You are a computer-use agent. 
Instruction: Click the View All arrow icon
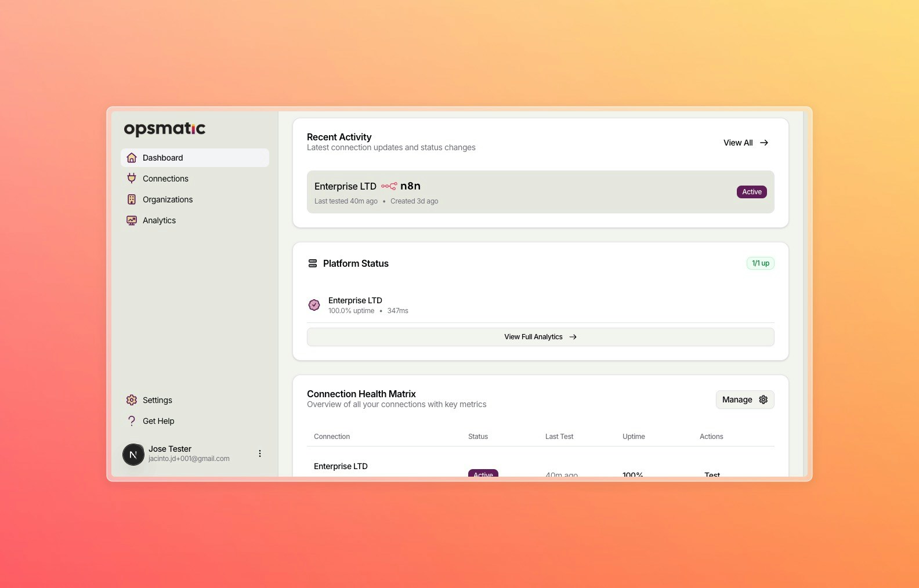coord(764,143)
